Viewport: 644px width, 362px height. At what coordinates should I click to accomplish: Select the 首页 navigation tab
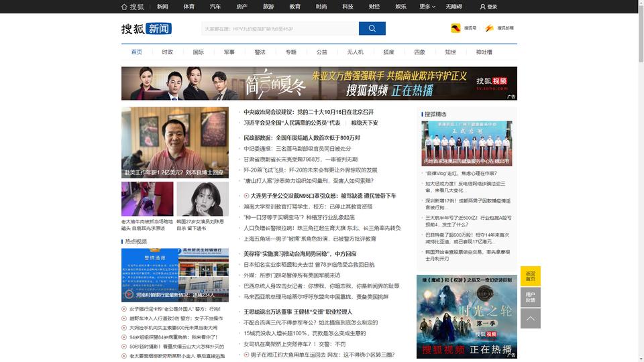click(x=136, y=52)
